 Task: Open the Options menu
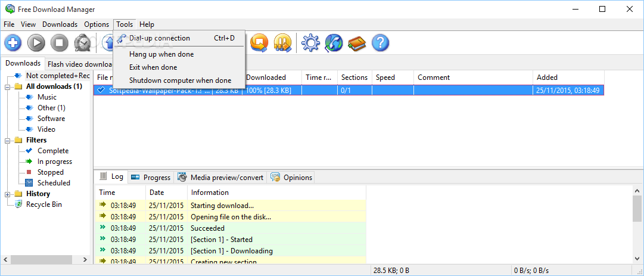[x=97, y=24]
